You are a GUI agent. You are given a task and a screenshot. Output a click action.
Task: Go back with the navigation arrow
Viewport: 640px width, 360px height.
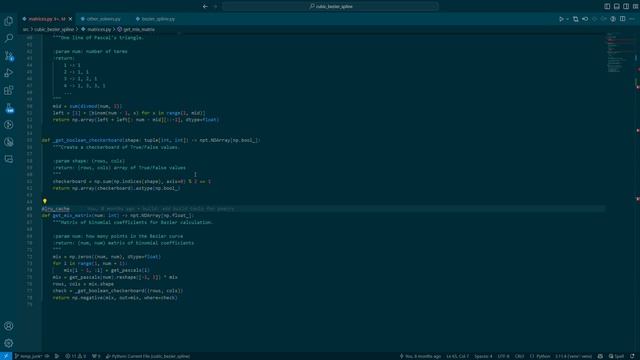(205, 6)
